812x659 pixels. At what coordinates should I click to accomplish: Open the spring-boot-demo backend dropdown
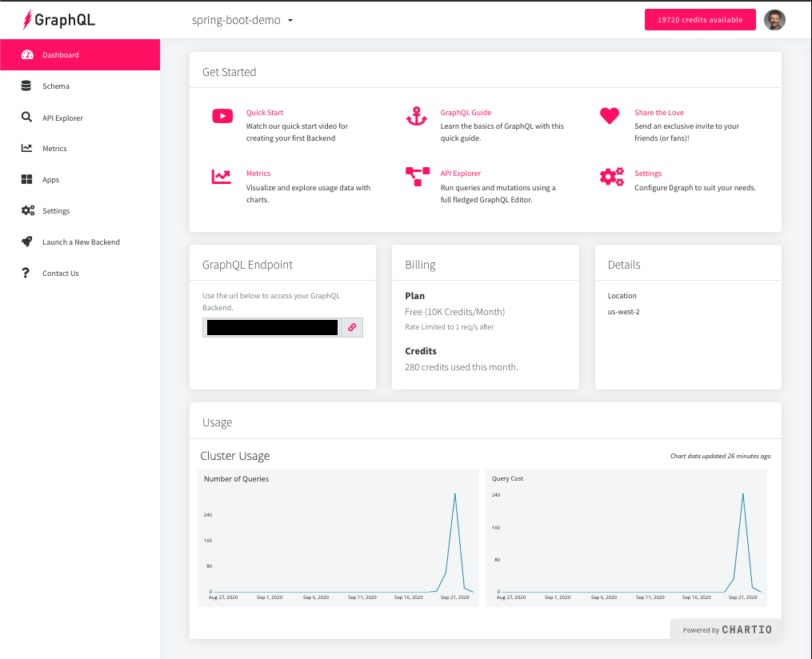(242, 19)
